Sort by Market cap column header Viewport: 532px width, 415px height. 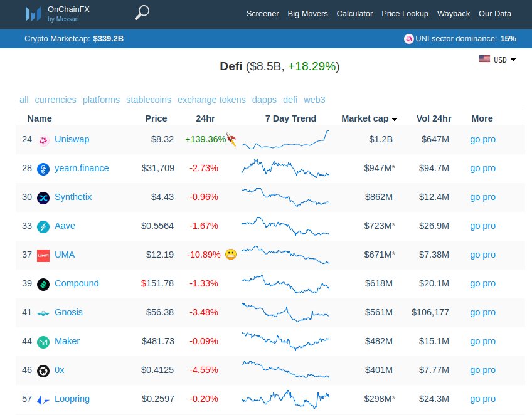coord(369,118)
